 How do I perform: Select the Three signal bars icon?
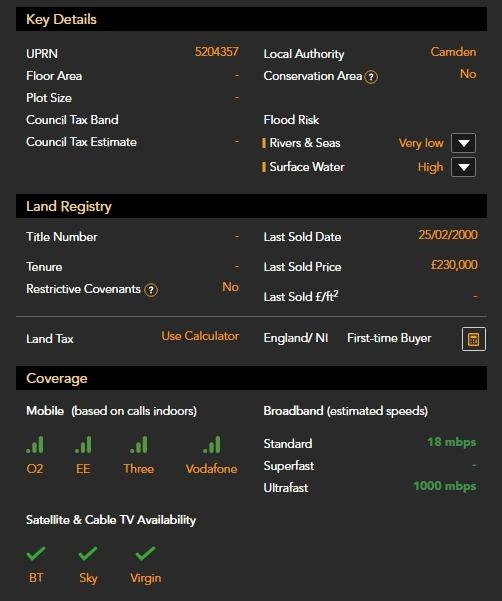click(138, 445)
